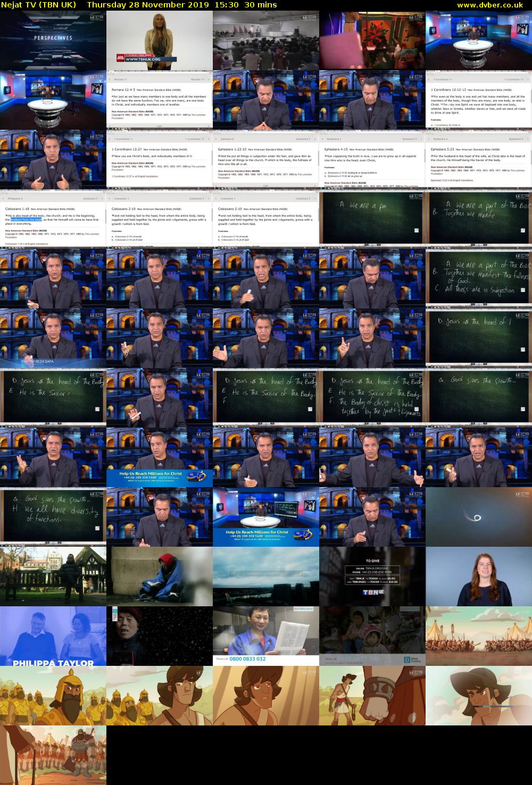Open chalkboard thumbnail showing only 'A. We are a pa'

(x=372, y=219)
